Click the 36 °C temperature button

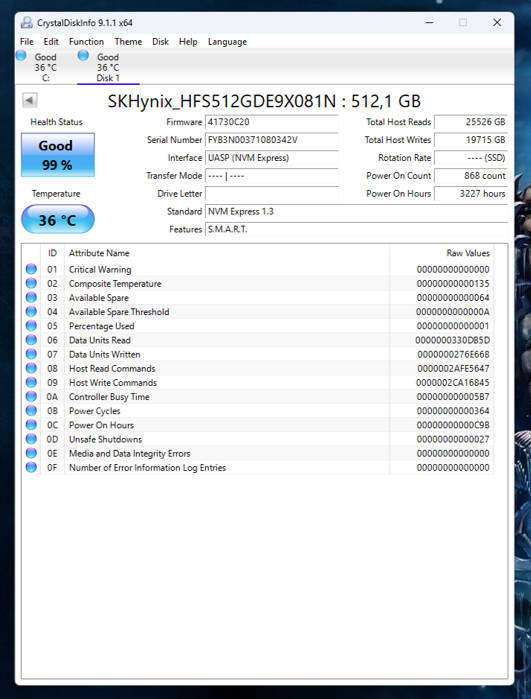point(58,219)
